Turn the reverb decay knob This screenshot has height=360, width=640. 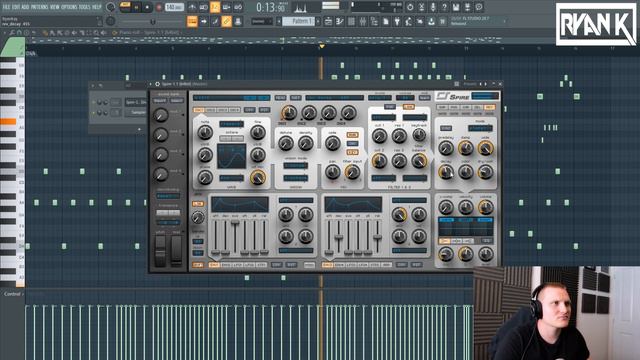[x=446, y=172]
